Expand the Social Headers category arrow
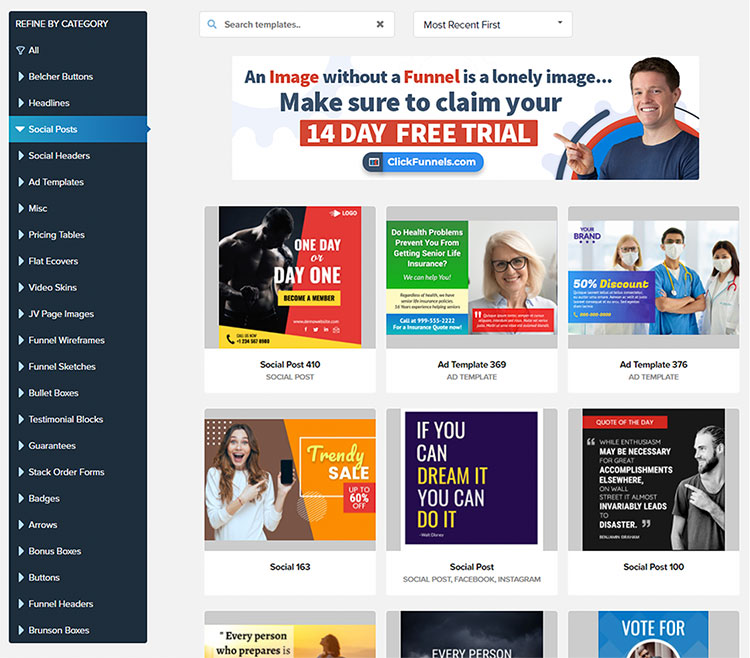 coord(21,155)
